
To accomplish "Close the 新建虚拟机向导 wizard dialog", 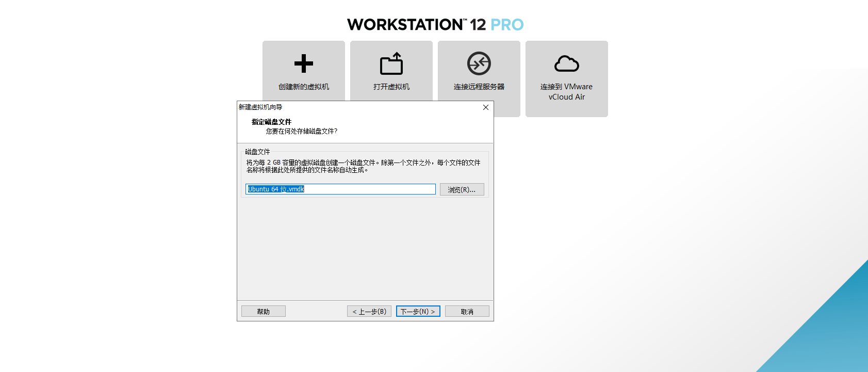I will pyautogui.click(x=486, y=107).
